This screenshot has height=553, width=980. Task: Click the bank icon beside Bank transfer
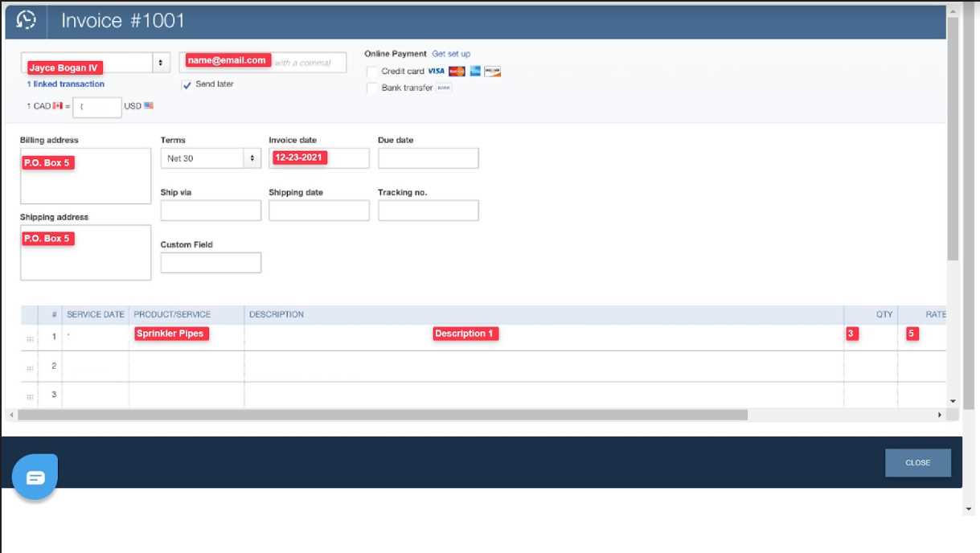coord(444,88)
